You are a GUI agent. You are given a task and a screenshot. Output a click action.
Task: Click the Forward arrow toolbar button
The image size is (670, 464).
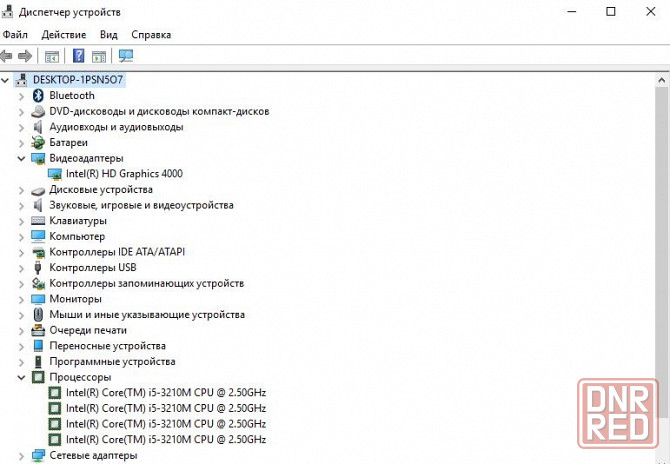(x=25, y=56)
